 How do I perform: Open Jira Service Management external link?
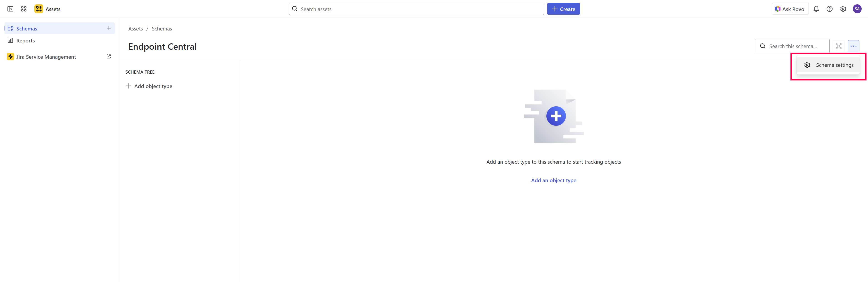point(109,56)
